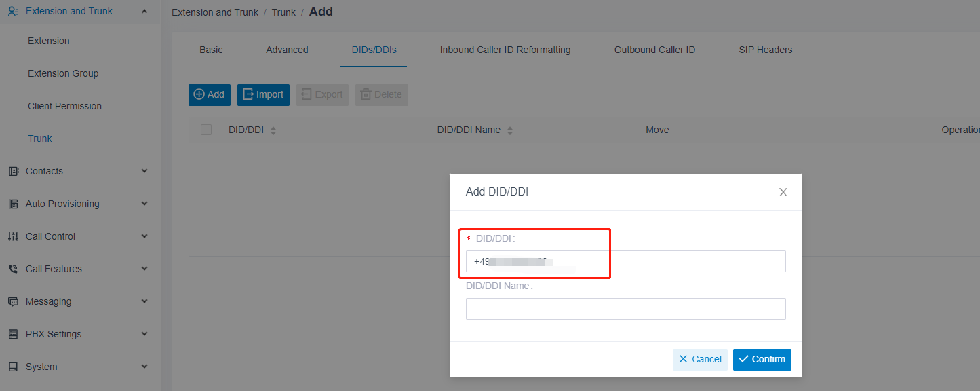
Task: Open the Outbound Caller ID tab
Action: (x=654, y=50)
